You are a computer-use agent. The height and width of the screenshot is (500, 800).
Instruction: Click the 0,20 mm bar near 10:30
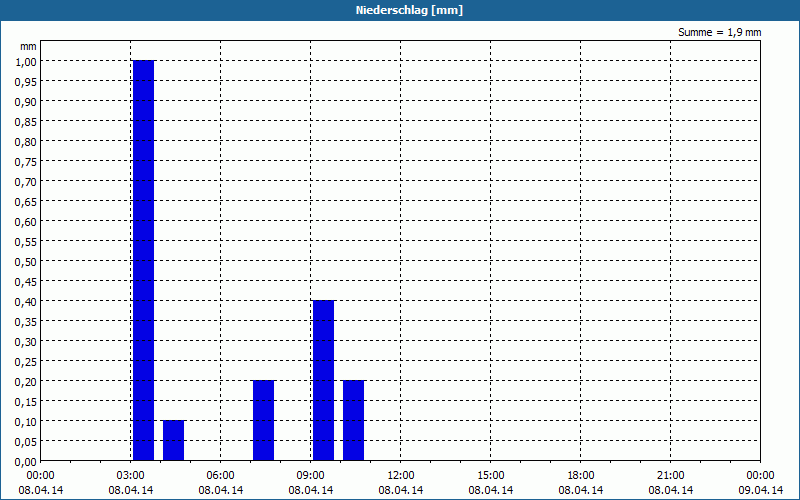pos(354,420)
